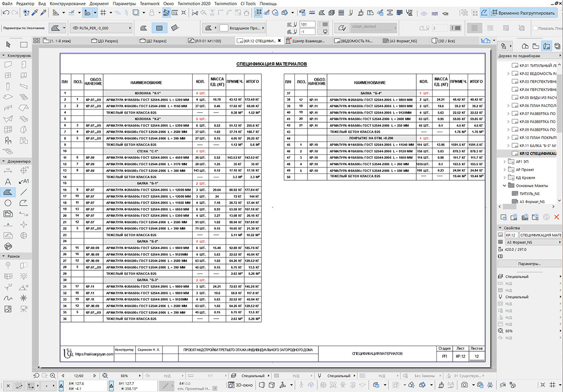Image resolution: width=563 pixels, height=392 pixels.
Task: Click the Undo arrow icon
Action: [x=5, y=13]
